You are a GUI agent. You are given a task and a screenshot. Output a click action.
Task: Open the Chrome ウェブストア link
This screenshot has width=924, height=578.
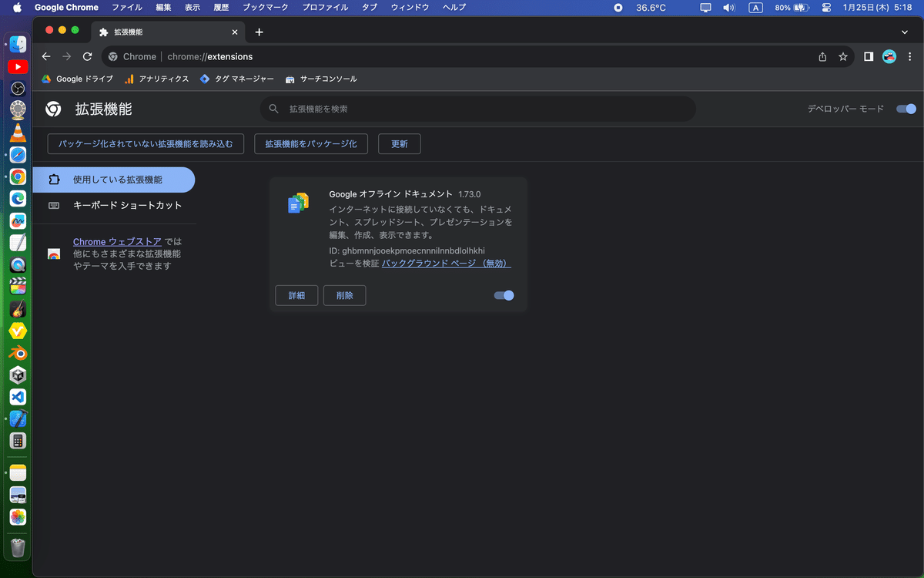coord(117,241)
